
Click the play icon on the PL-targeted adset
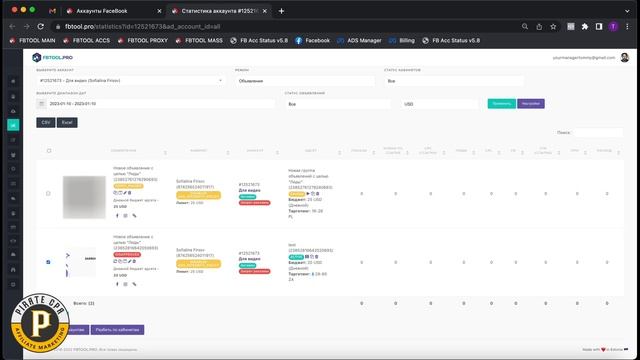[308, 193]
